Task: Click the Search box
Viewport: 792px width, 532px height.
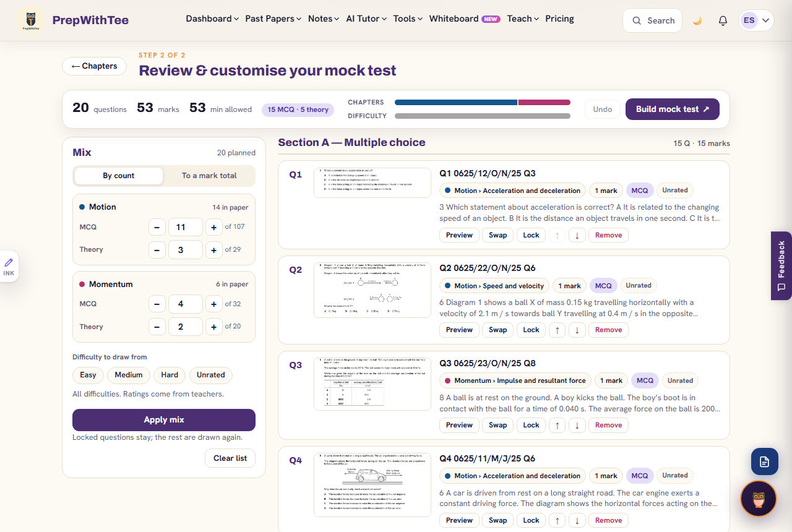Action: 652,20
